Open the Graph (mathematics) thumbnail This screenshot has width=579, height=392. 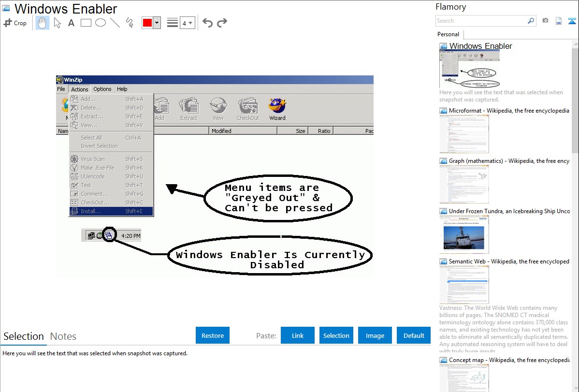click(x=464, y=184)
